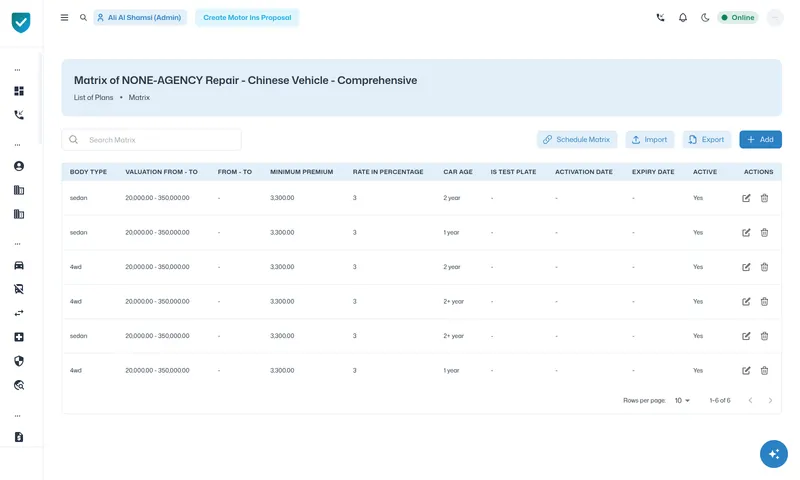This screenshot has width=800, height=480.
Task: Focus the Search Matrix field
Action: (152, 140)
